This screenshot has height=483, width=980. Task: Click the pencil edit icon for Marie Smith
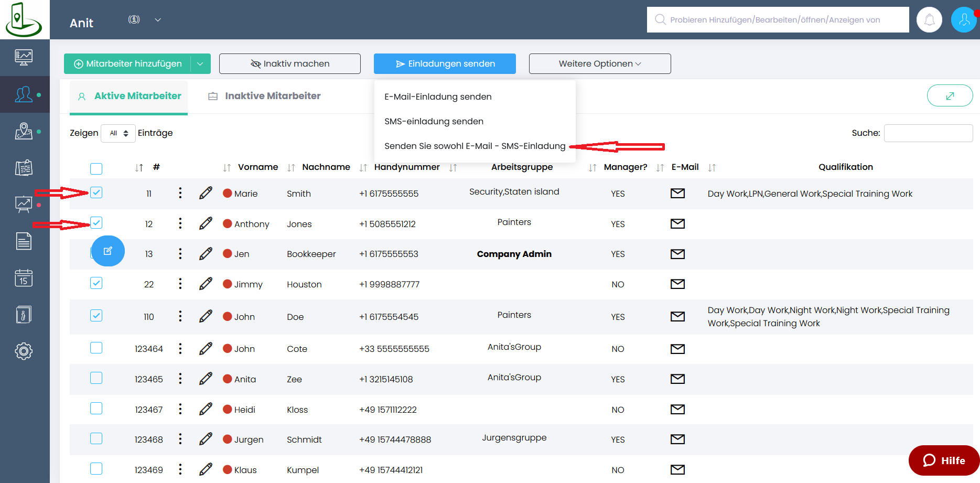pyautogui.click(x=206, y=193)
